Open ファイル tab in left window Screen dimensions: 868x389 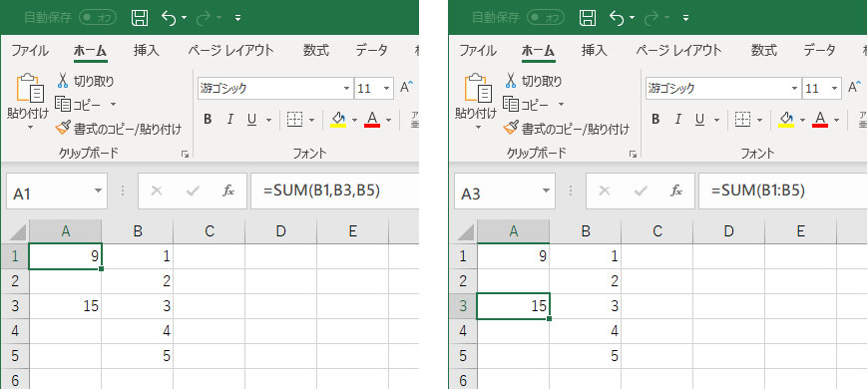click(x=30, y=51)
